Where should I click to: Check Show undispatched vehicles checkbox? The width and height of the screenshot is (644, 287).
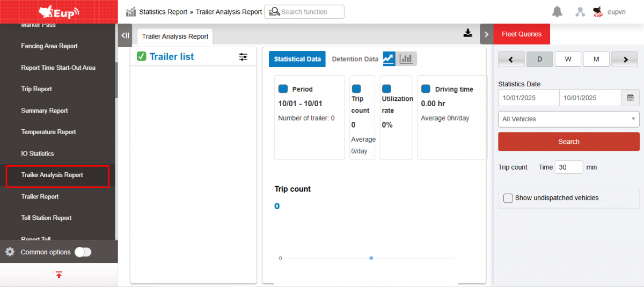tap(508, 198)
